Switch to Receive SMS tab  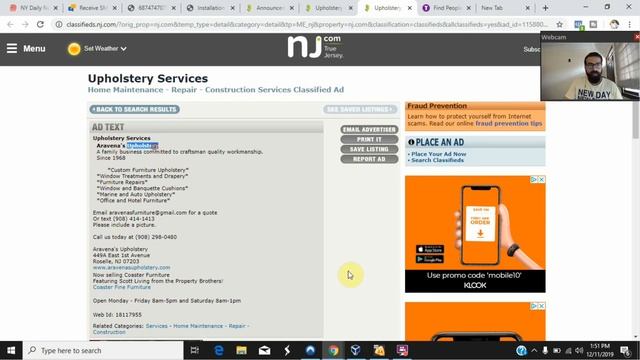click(93, 8)
